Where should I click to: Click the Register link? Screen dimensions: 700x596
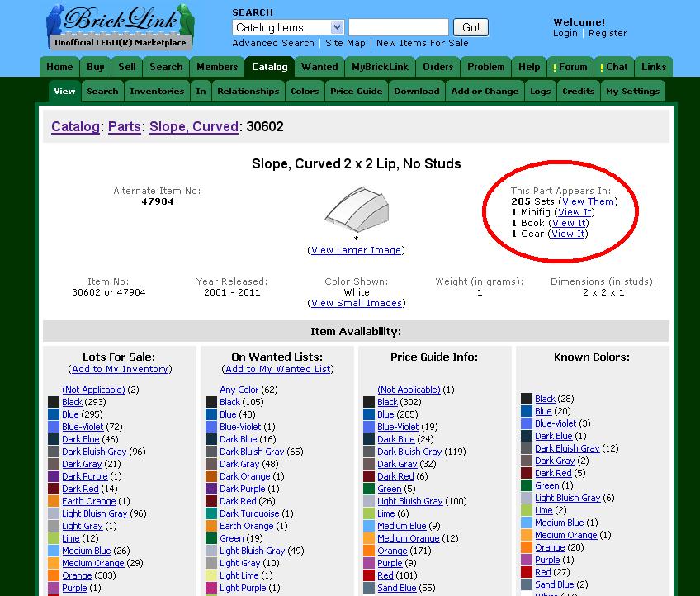point(608,33)
